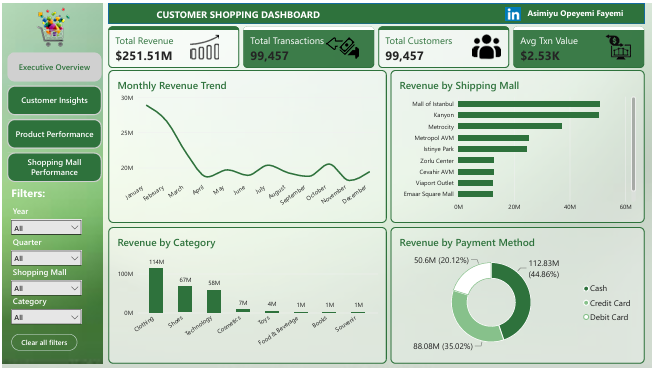
Task: Click the Technology 58M category bar
Action: (x=214, y=301)
